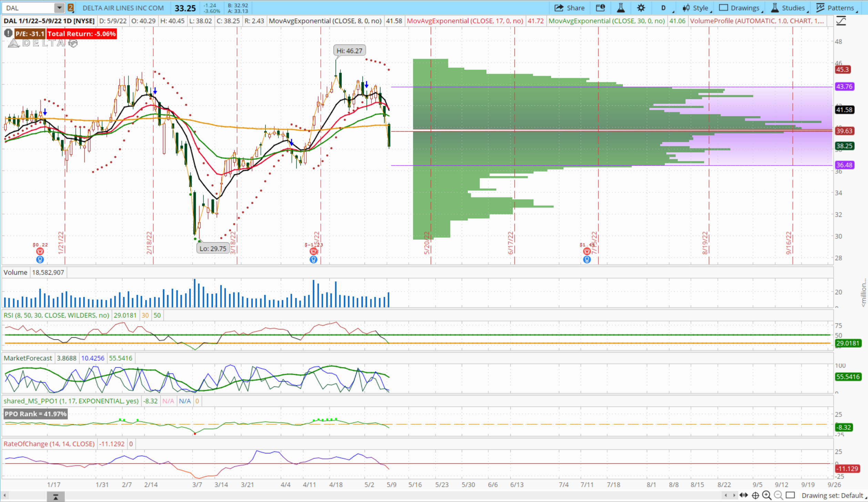Open the news calendar icon in toolbar
Screen dimensions: 868x502
[600, 8]
